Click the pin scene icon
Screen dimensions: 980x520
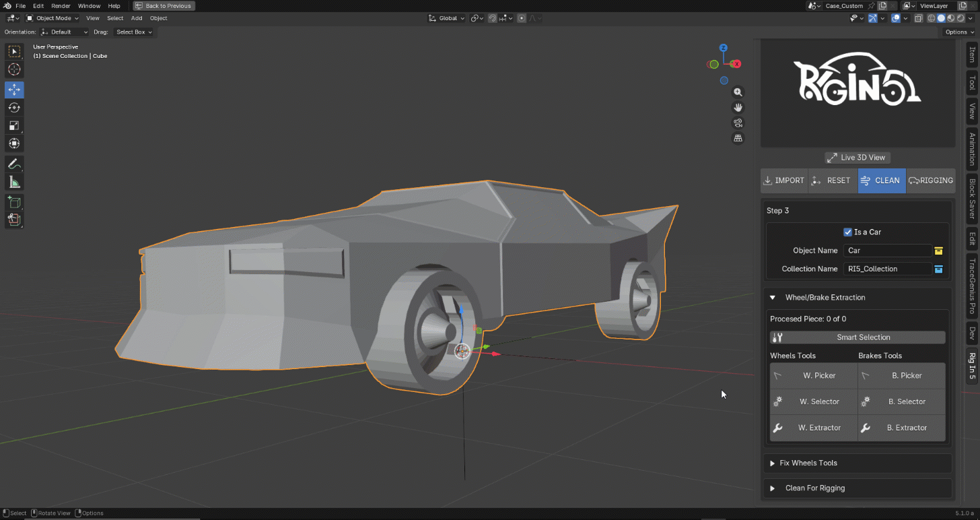pyautogui.click(x=872, y=5)
